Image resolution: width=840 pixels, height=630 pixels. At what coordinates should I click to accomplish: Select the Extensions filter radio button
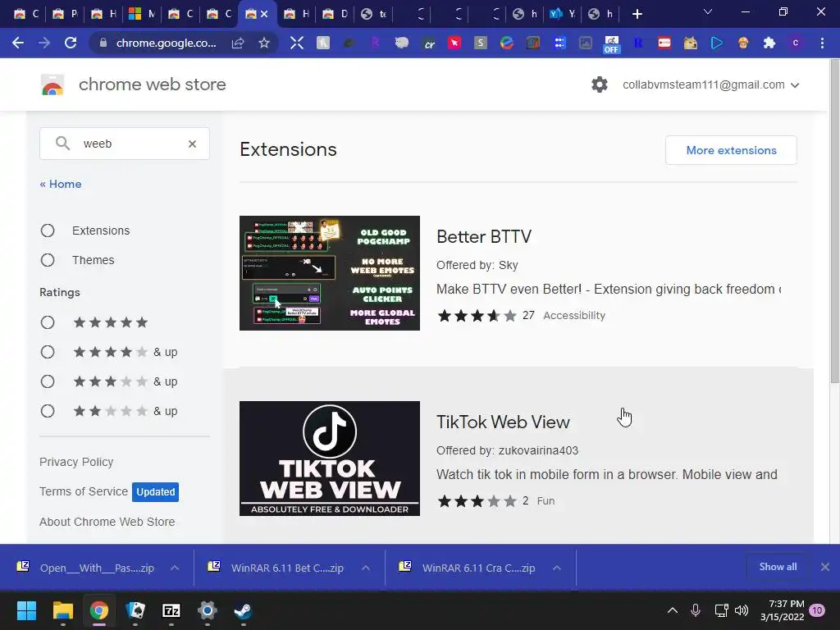tap(48, 231)
